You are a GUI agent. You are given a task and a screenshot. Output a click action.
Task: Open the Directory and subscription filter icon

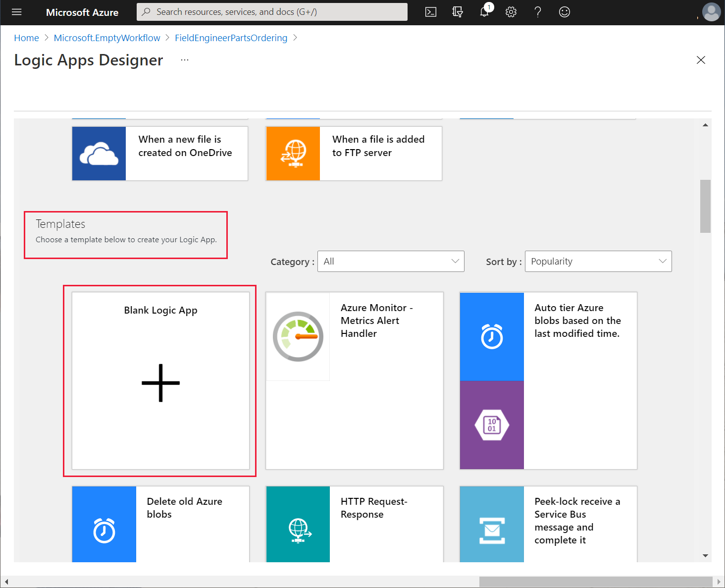(x=458, y=12)
